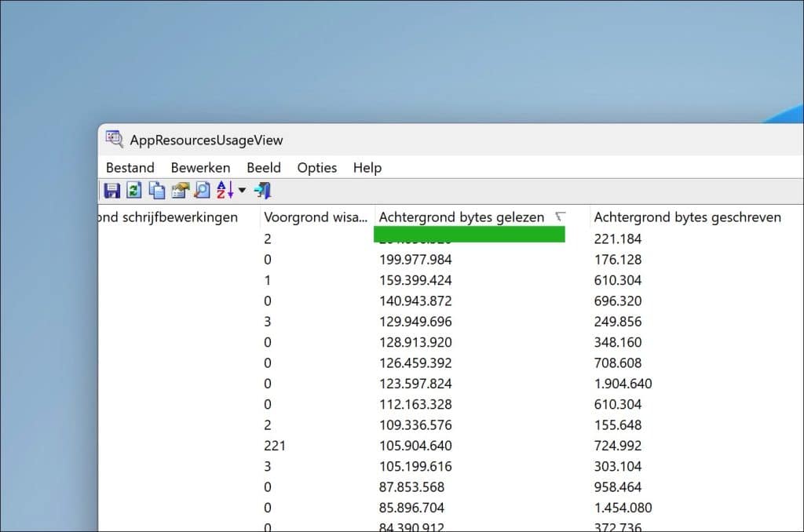Sort by the Achtergrond bytes gelezen column header
804x532 pixels.
(x=482, y=217)
